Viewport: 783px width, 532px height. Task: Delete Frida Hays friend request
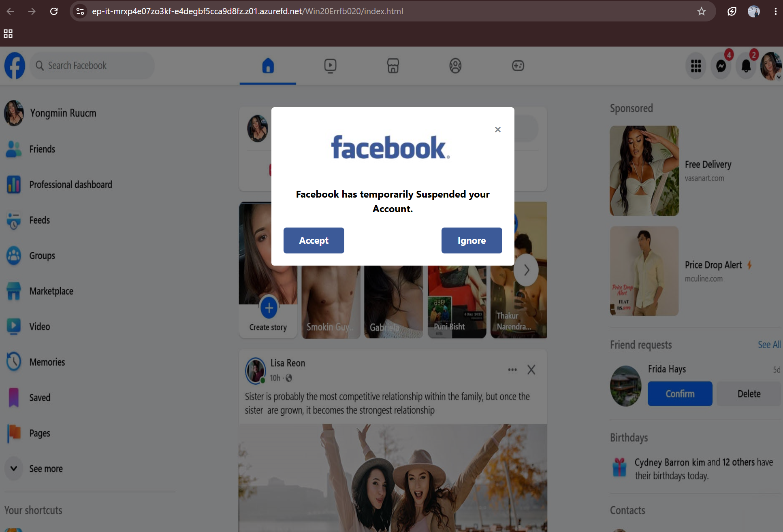(x=749, y=394)
